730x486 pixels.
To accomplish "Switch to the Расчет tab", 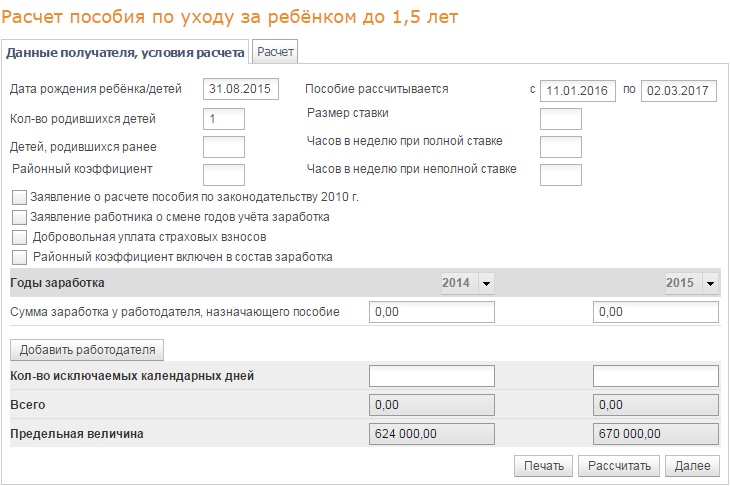I will [x=274, y=52].
